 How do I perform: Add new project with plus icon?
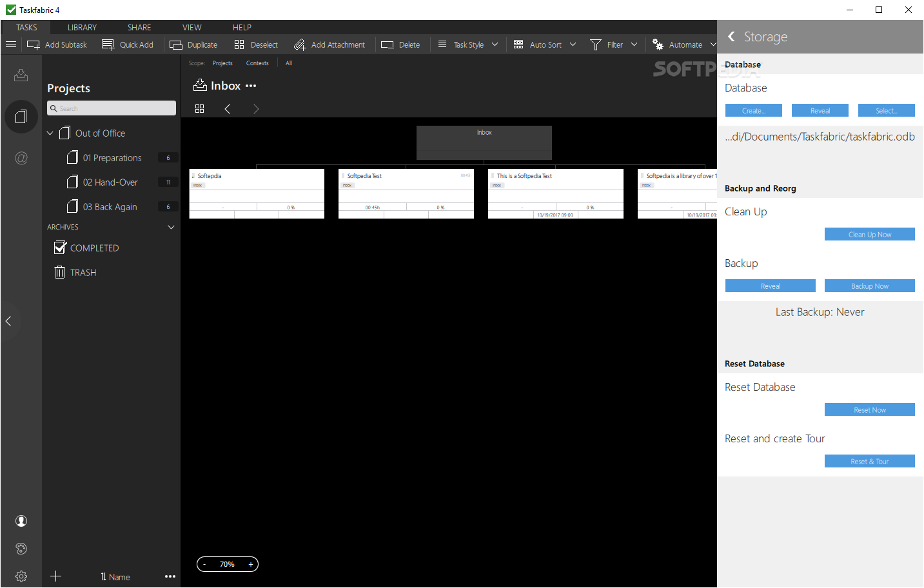pyautogui.click(x=56, y=576)
